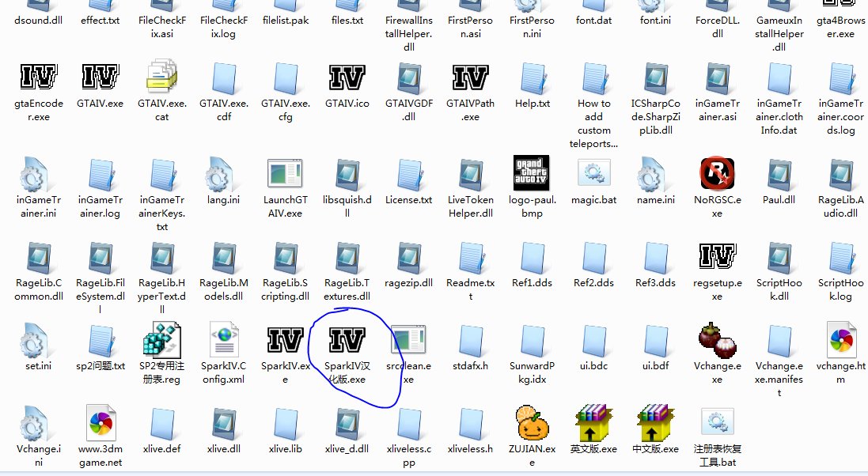This screenshot has height=476, width=868.
Task: Select the SparkIV.Config.xml file
Action: tap(223, 340)
